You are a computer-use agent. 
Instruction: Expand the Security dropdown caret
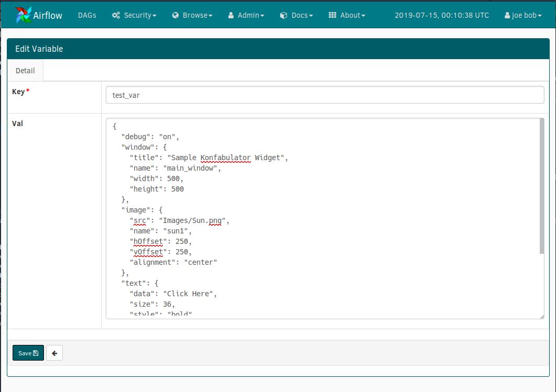click(x=154, y=16)
